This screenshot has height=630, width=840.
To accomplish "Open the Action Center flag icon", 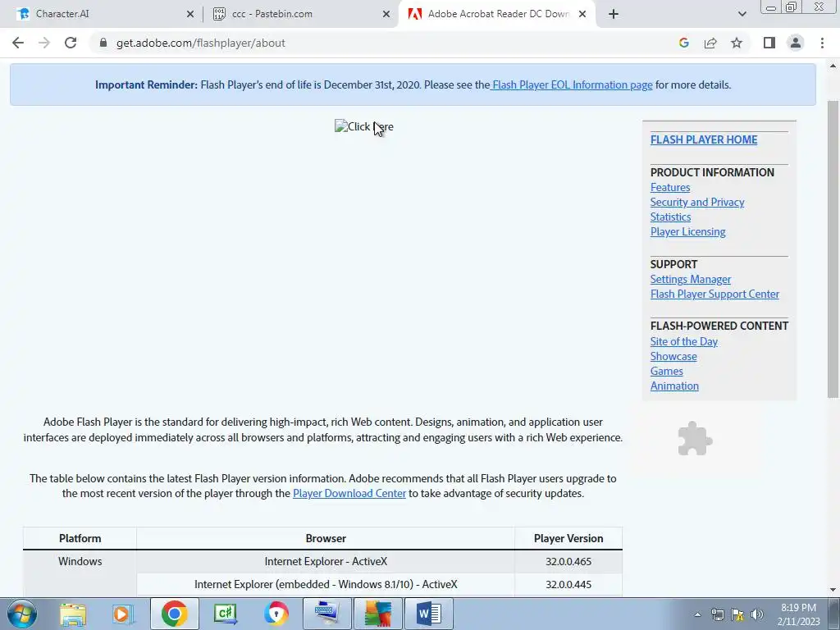I will [x=737, y=615].
